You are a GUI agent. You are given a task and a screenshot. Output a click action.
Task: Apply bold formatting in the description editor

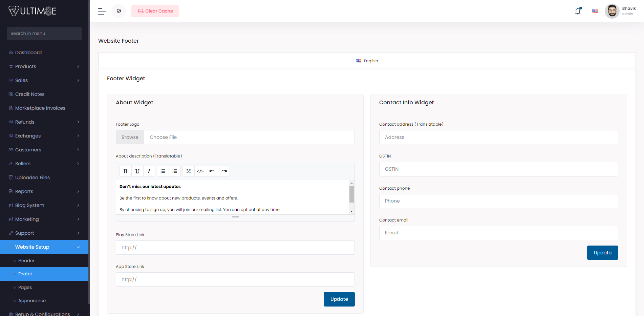pos(125,171)
